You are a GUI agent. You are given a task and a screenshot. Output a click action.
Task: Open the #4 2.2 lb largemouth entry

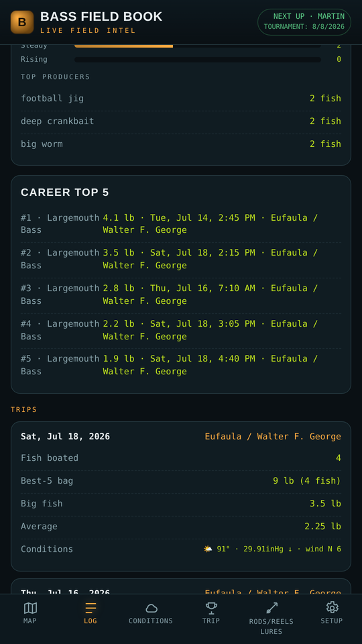(x=181, y=330)
